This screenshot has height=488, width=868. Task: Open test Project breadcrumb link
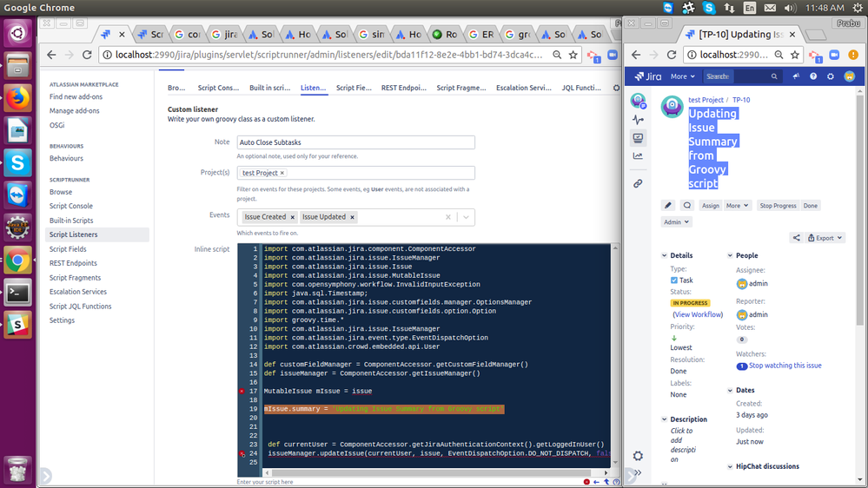[x=706, y=100]
